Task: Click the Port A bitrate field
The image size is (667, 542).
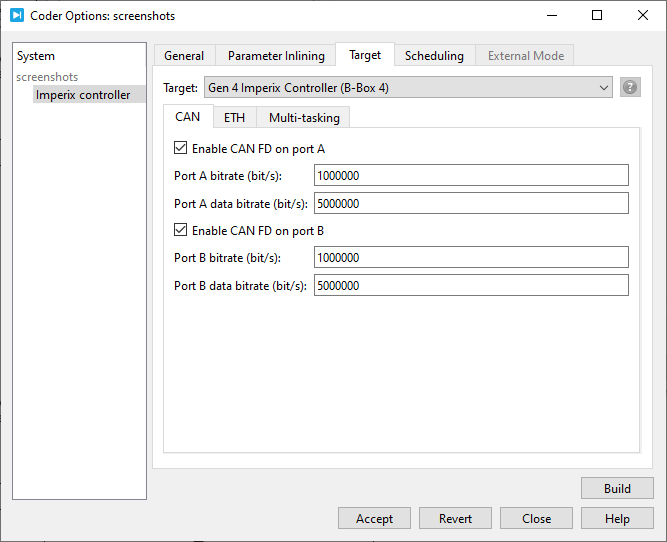Action: pyautogui.click(x=471, y=176)
